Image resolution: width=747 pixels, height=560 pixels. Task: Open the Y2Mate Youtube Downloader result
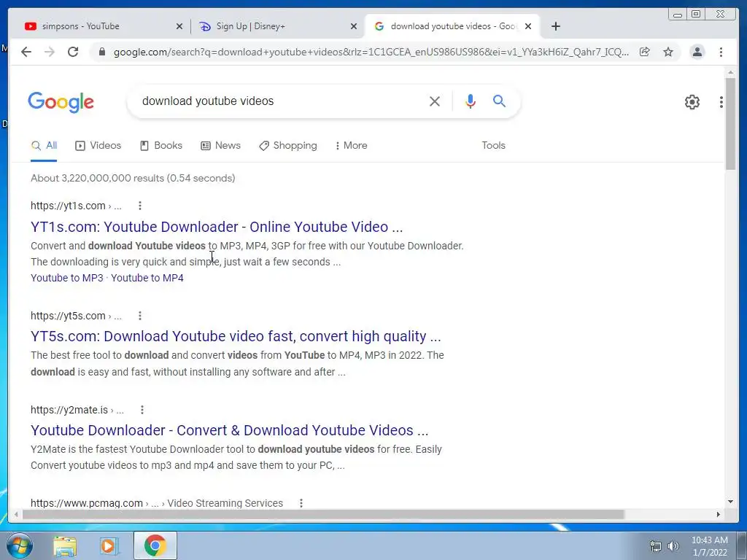click(230, 430)
